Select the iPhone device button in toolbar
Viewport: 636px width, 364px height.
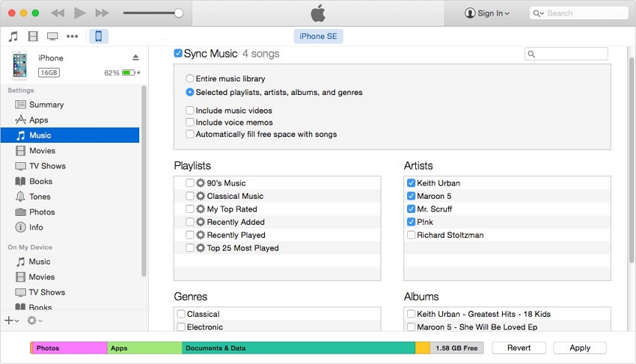pos(99,36)
